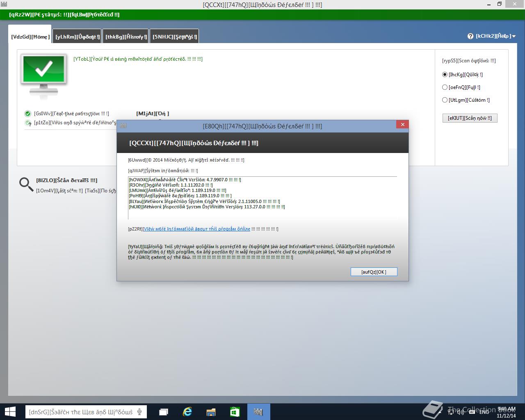
Task: Click the ENG language indicator in tray
Action: tap(484, 412)
